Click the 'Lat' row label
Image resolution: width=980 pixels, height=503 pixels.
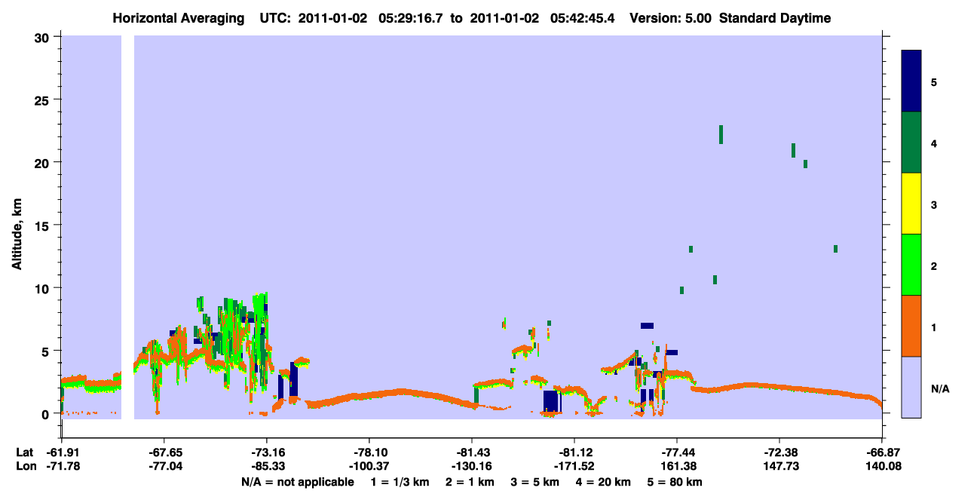pos(25,452)
